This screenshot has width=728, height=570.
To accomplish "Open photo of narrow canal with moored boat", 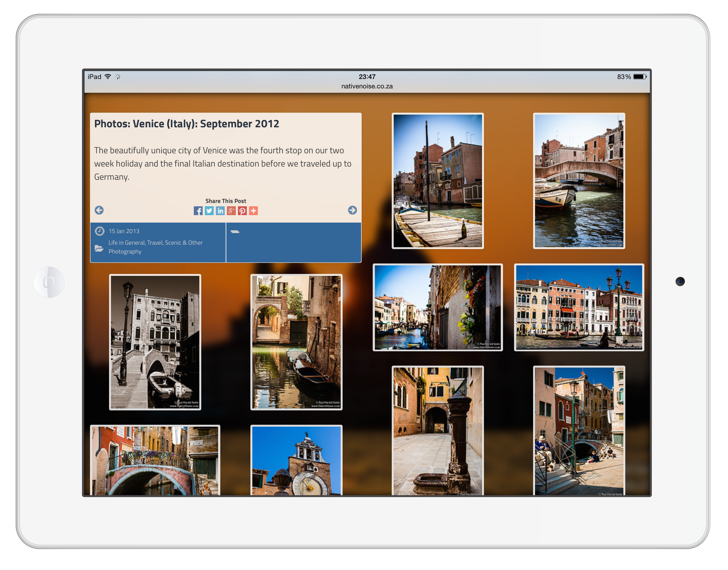I will point(296,342).
